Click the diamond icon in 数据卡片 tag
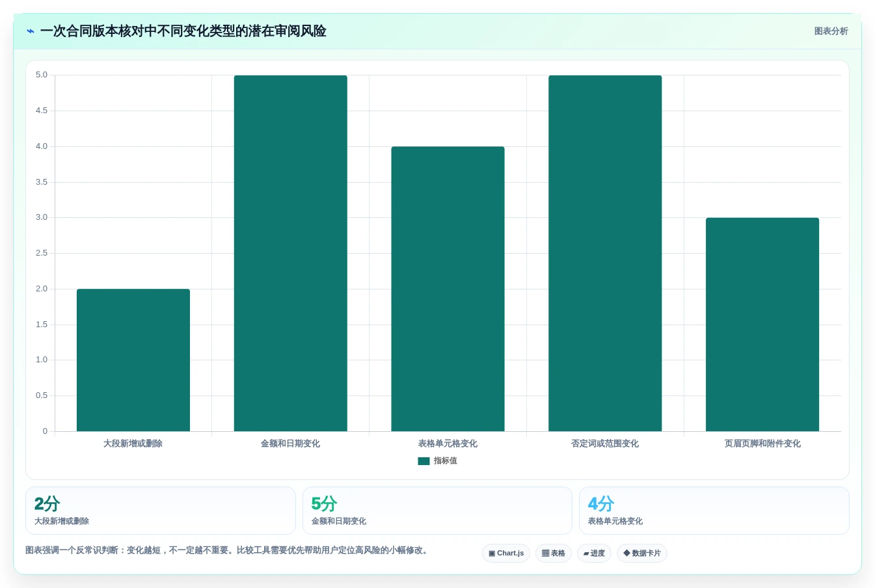Image resolution: width=875 pixels, height=588 pixels. (x=626, y=553)
